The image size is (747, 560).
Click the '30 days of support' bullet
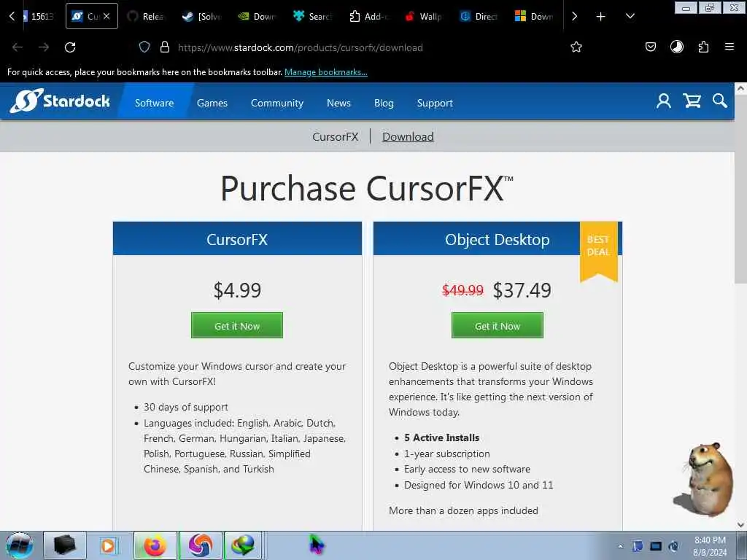(x=186, y=407)
